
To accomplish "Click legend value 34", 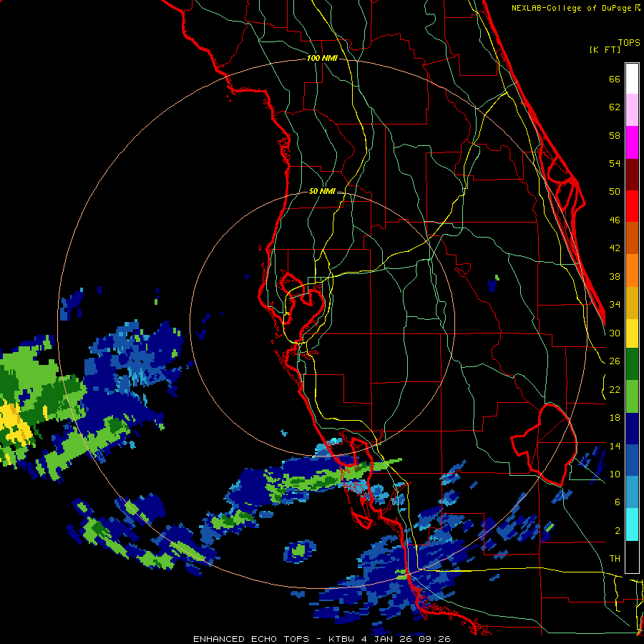I will [615, 305].
